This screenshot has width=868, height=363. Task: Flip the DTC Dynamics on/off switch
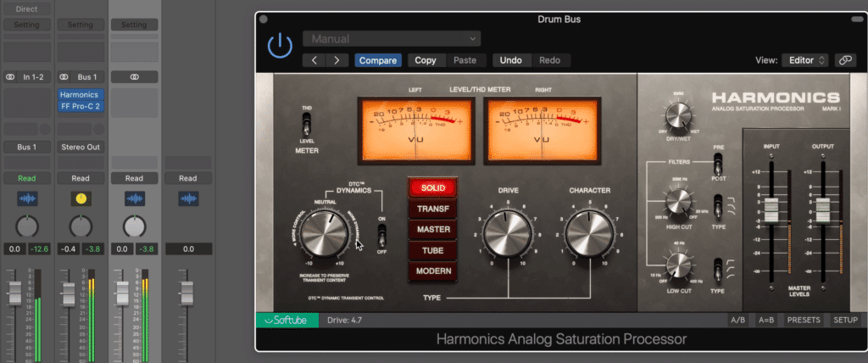(381, 238)
